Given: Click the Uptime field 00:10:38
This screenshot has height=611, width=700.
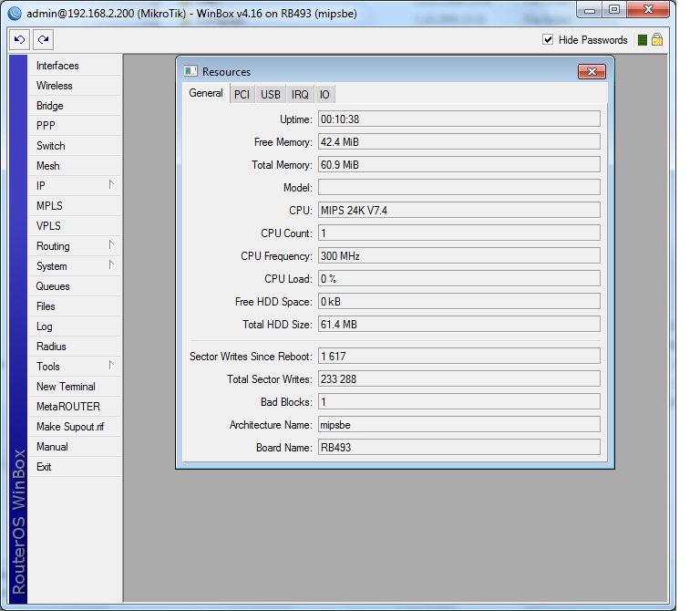Looking at the screenshot, I should pos(459,119).
